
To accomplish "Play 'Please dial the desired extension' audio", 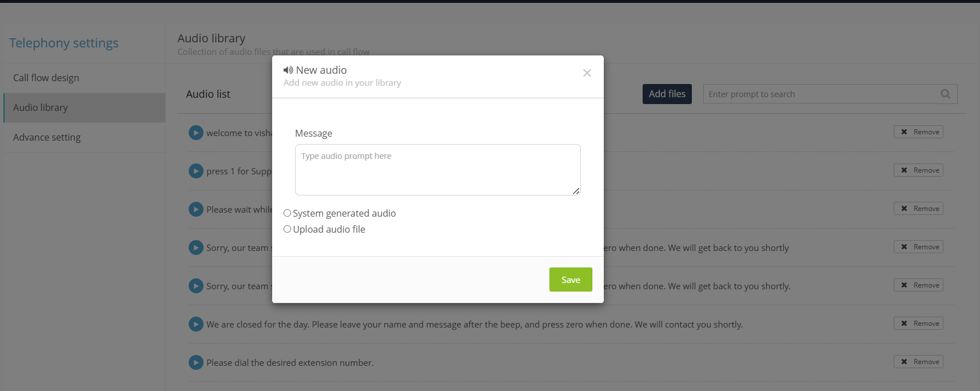I will pos(196,362).
